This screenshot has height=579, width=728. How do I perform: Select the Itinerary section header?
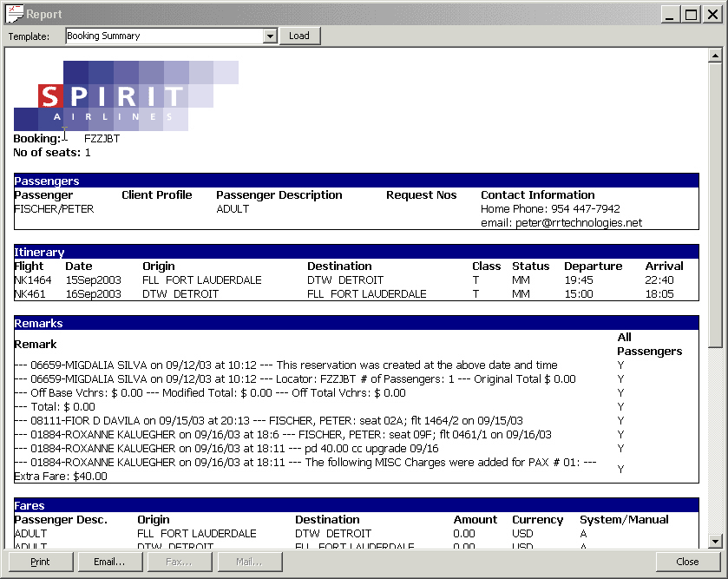[356, 252]
